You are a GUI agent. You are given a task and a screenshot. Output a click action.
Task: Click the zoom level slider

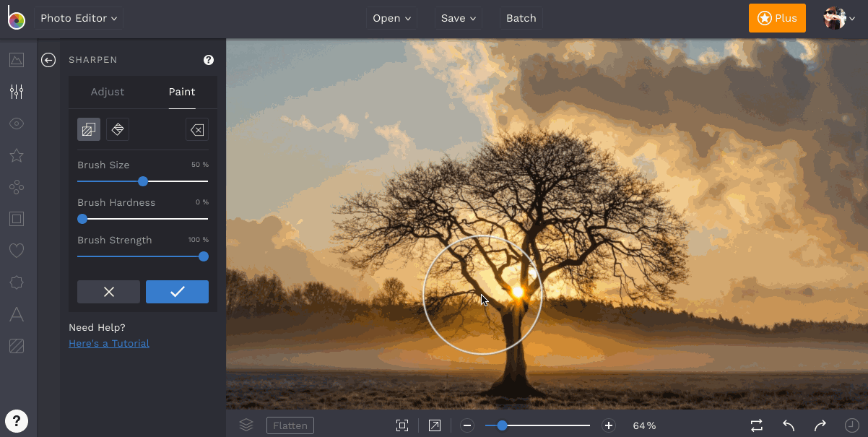click(538, 425)
